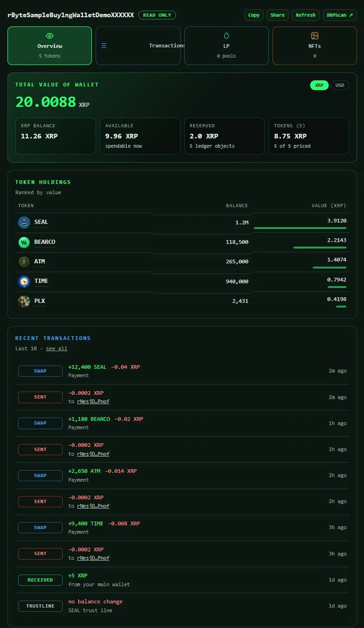Click the ATM token name
Image resolution: width=364 pixels, height=628 pixels.
[39, 262]
